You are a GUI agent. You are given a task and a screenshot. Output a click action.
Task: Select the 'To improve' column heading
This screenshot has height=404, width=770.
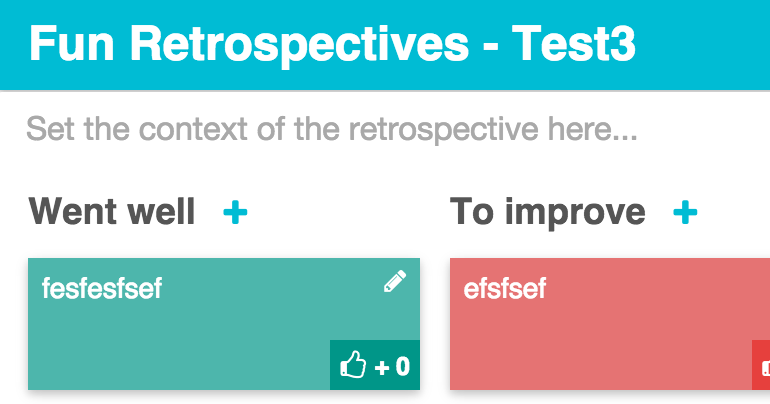pyautogui.click(x=547, y=212)
